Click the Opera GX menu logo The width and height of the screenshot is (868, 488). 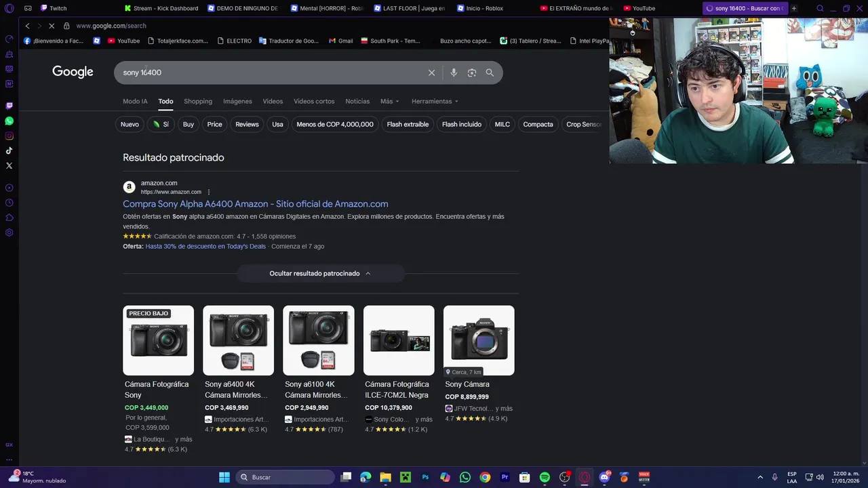(x=9, y=9)
